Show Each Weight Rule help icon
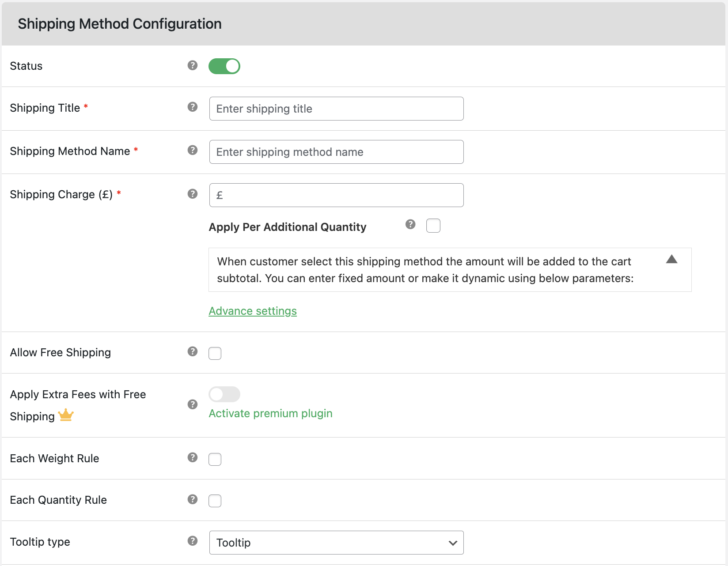Image resolution: width=728 pixels, height=566 pixels. click(192, 457)
